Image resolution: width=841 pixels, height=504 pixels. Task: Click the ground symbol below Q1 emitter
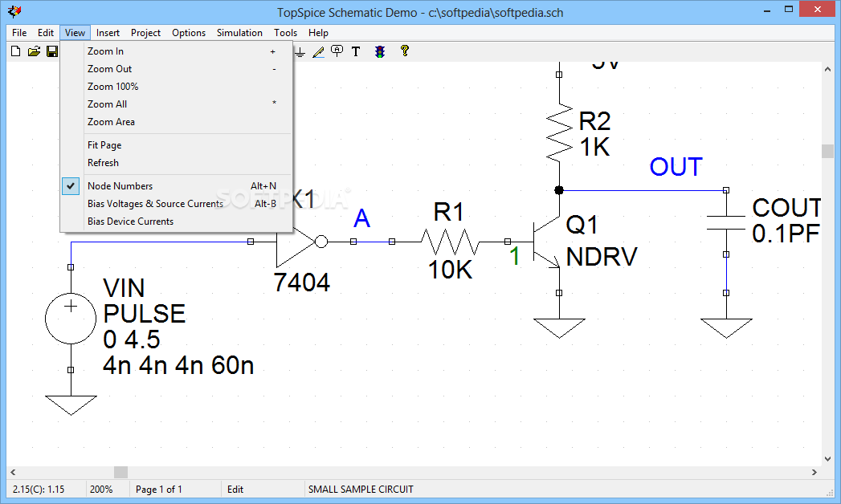pyautogui.click(x=559, y=328)
